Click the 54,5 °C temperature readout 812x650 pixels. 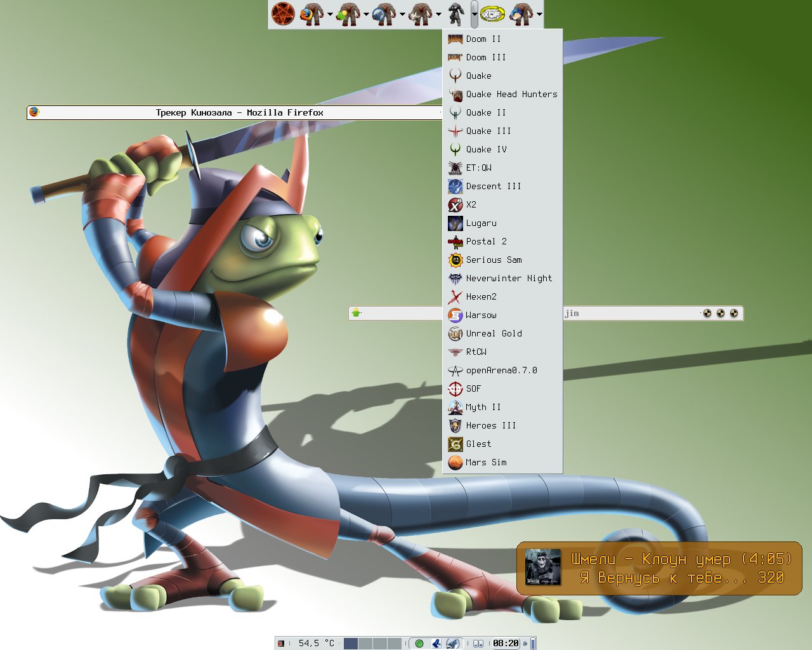(316, 643)
